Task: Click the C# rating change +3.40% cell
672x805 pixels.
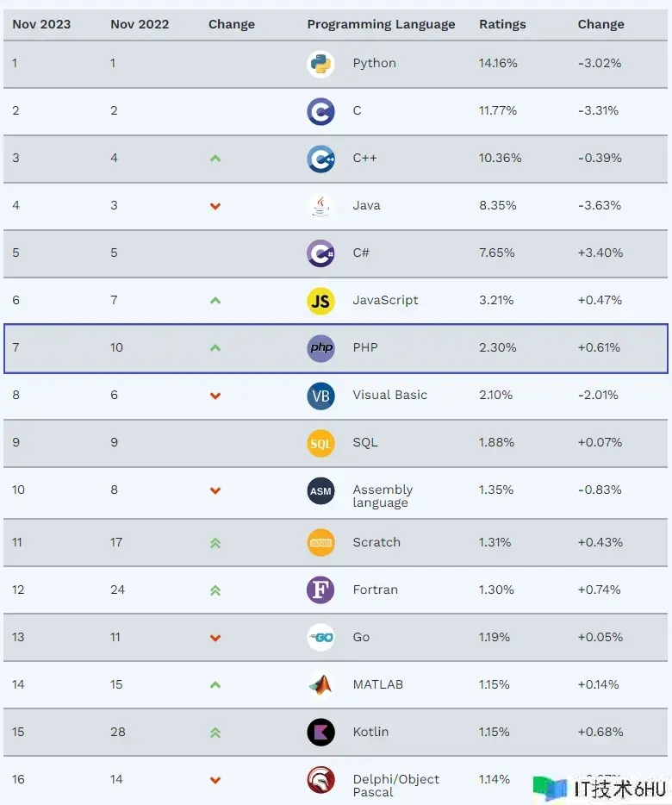Action: click(600, 253)
